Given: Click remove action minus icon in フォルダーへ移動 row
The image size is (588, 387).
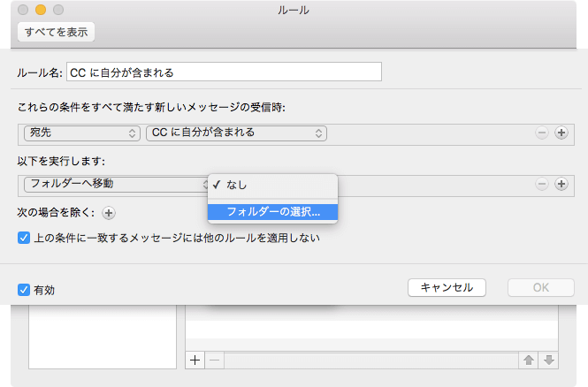Looking at the screenshot, I should click(x=541, y=184).
